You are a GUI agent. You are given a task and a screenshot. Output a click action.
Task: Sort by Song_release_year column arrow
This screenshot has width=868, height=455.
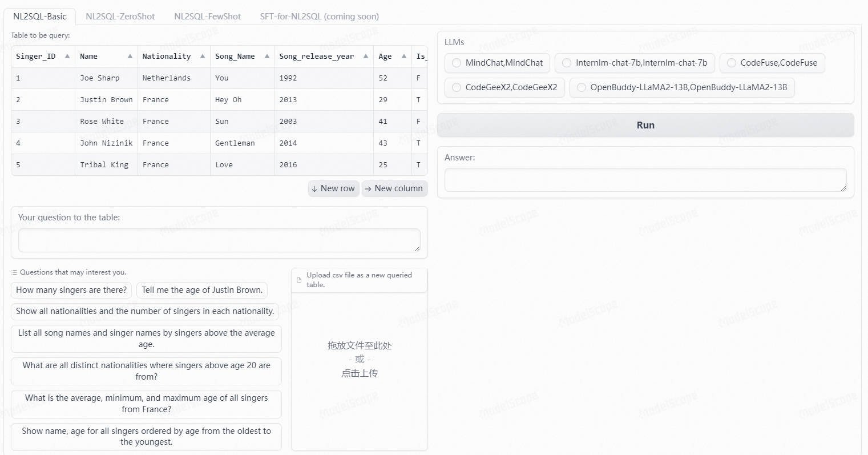tap(366, 56)
